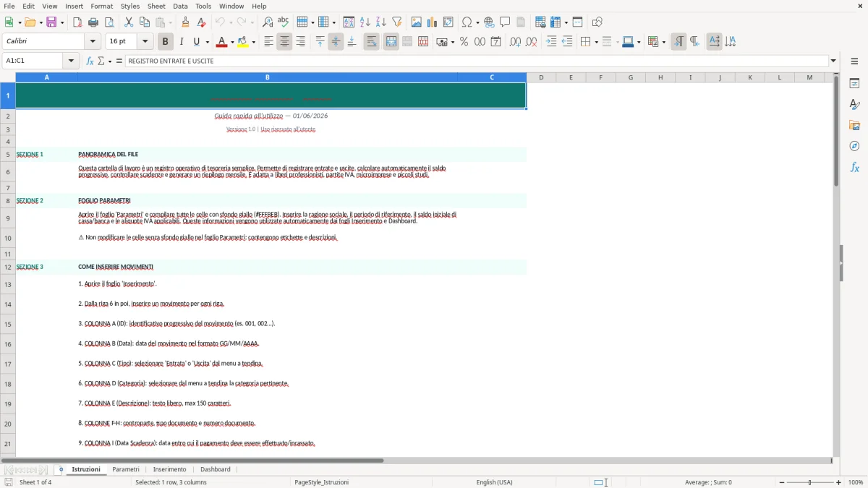Screen dimensions: 868x488
Task: Open the sidebar Gallery icon
Action: click(854, 125)
